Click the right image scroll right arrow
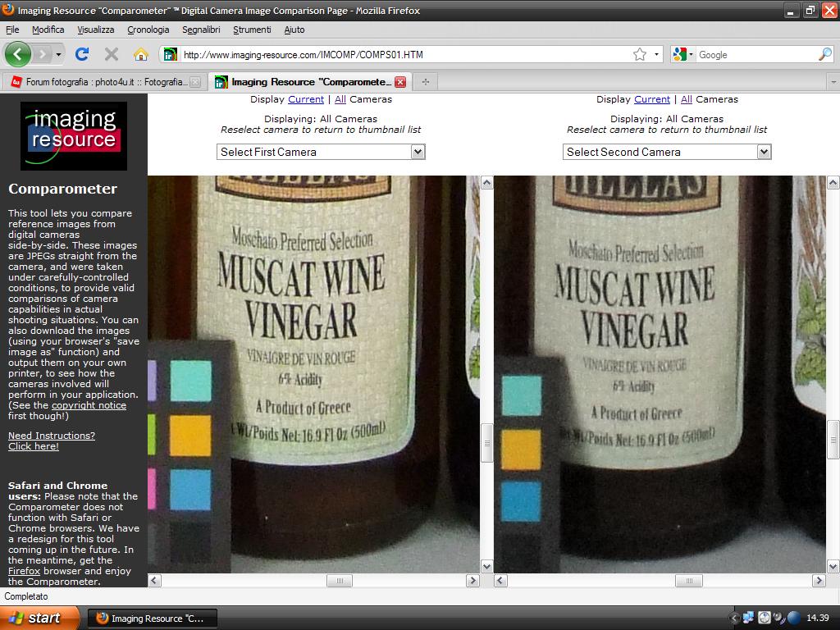 point(819,580)
